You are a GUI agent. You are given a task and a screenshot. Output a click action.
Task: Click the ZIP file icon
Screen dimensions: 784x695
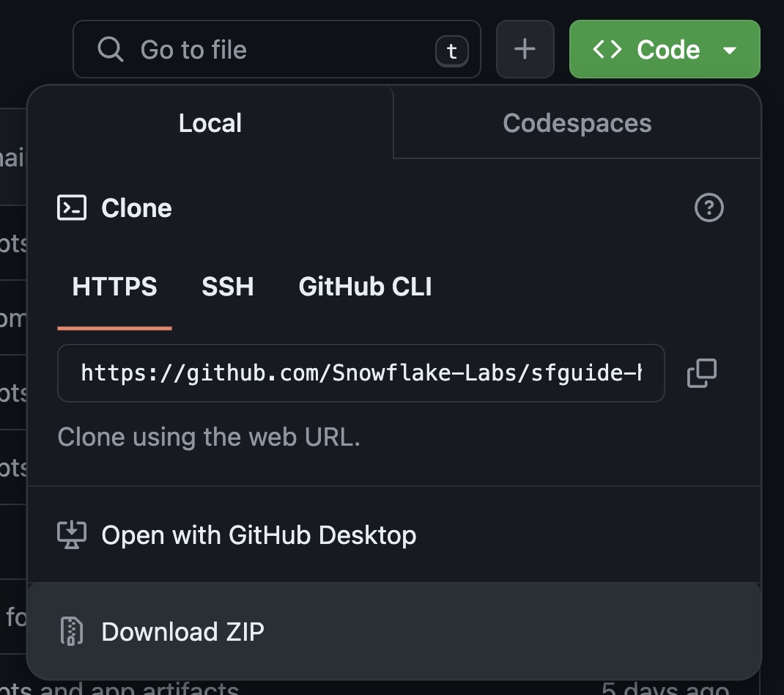pyautogui.click(x=71, y=631)
